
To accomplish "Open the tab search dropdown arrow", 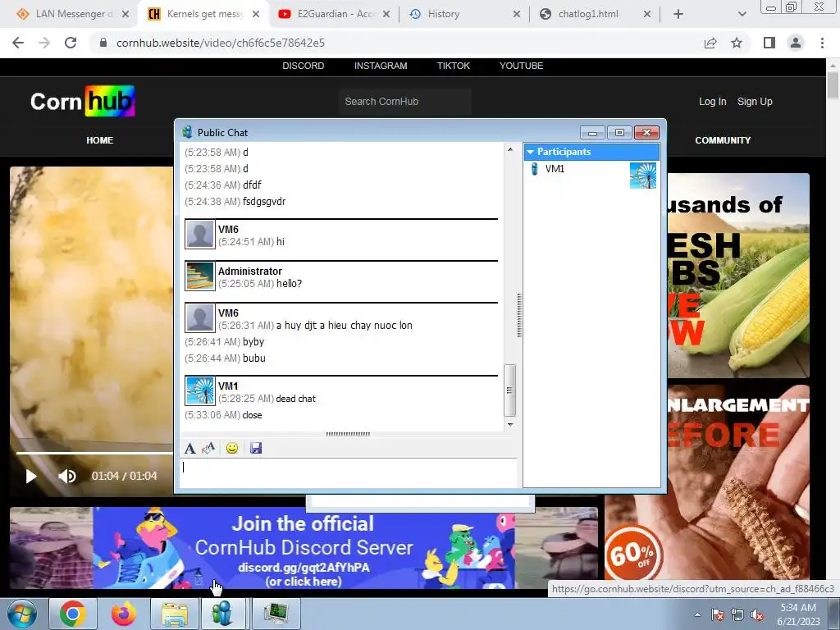I will point(742,15).
